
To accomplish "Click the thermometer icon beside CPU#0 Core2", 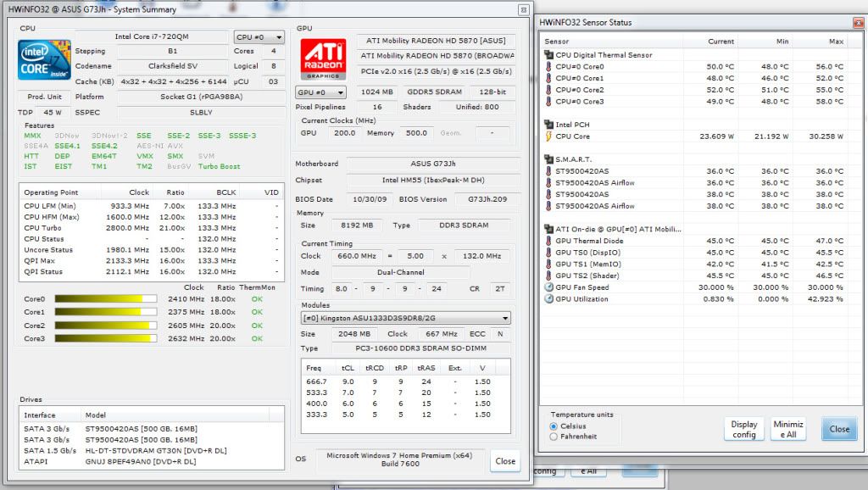I will point(548,90).
